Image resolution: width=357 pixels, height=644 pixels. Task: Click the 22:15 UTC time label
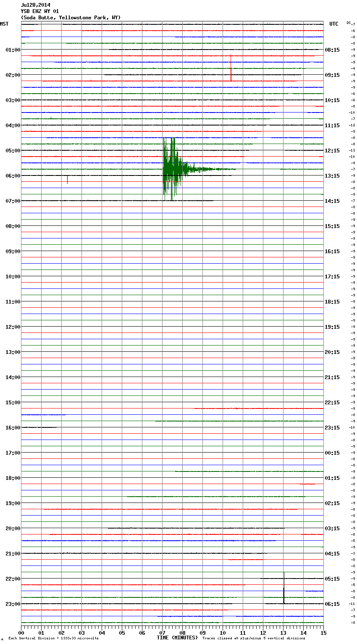(332, 403)
